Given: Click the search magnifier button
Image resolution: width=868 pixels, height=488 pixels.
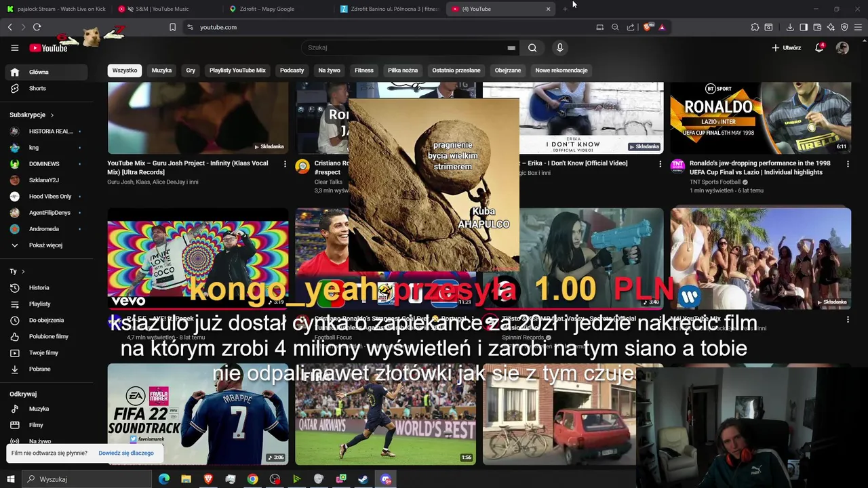Looking at the screenshot, I should click(x=532, y=47).
